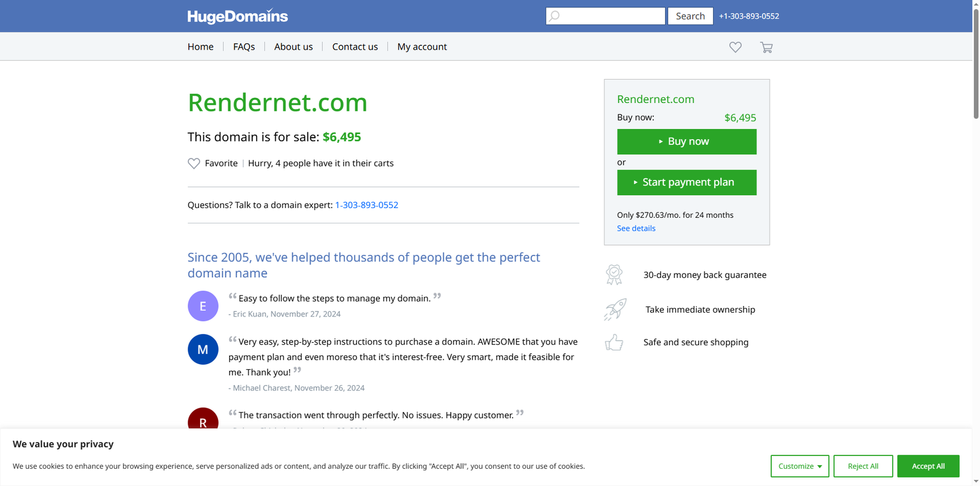Click the HugeDomains logo
This screenshot has width=980, height=486.
click(x=238, y=16)
